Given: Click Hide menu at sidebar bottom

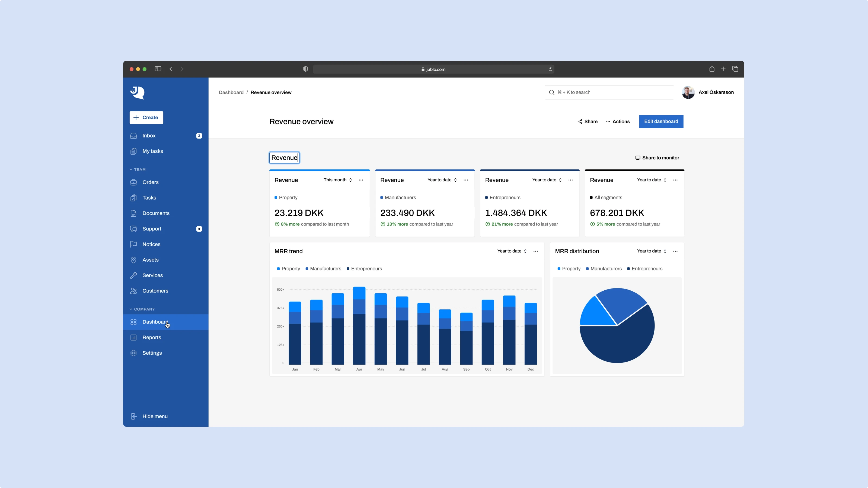Looking at the screenshot, I should (x=155, y=416).
